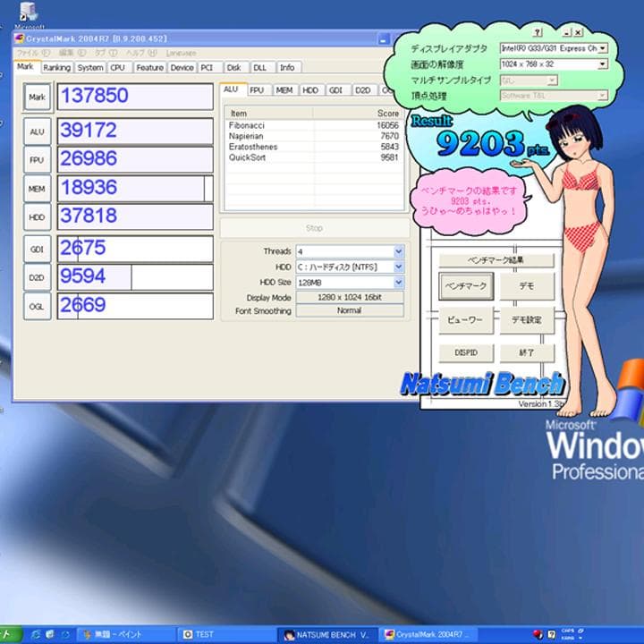The width and height of the screenshot is (644, 644).
Task: Run the OGL benchmark button
Action: [x=38, y=307]
